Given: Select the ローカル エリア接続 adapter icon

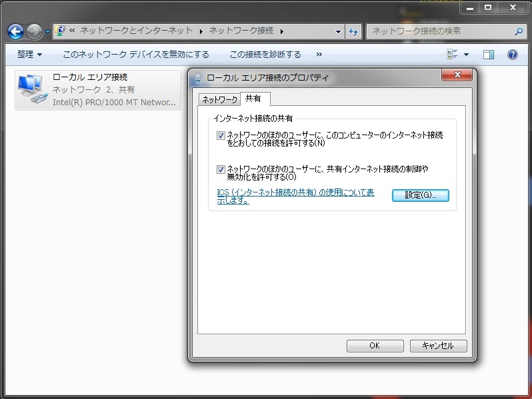Looking at the screenshot, I should click(32, 89).
